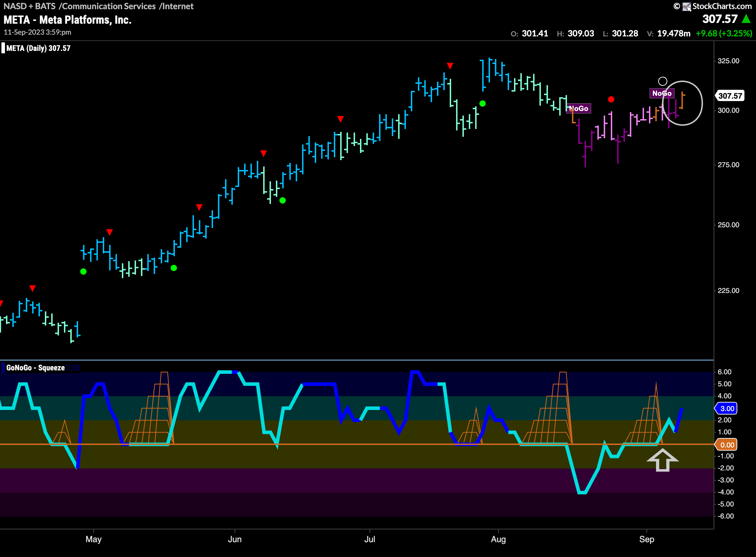Click the Internet industry text
This screenshot has width=756, height=557.
pos(178,6)
